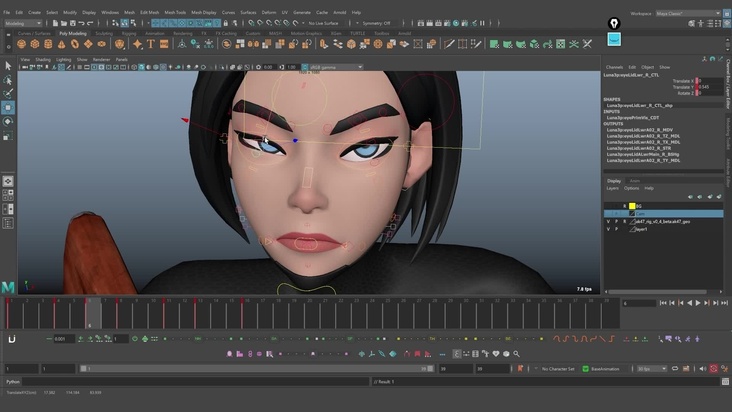
Task: Toggle visibility of layer1
Action: coord(608,229)
